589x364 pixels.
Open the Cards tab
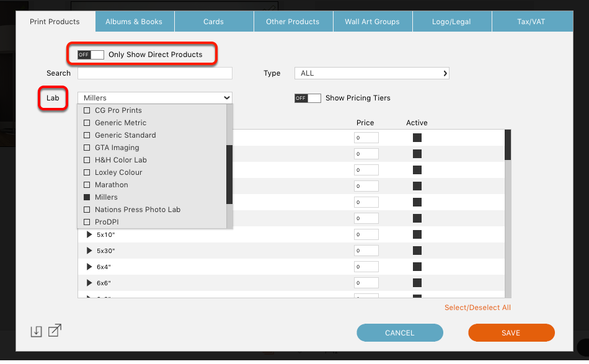tap(214, 22)
